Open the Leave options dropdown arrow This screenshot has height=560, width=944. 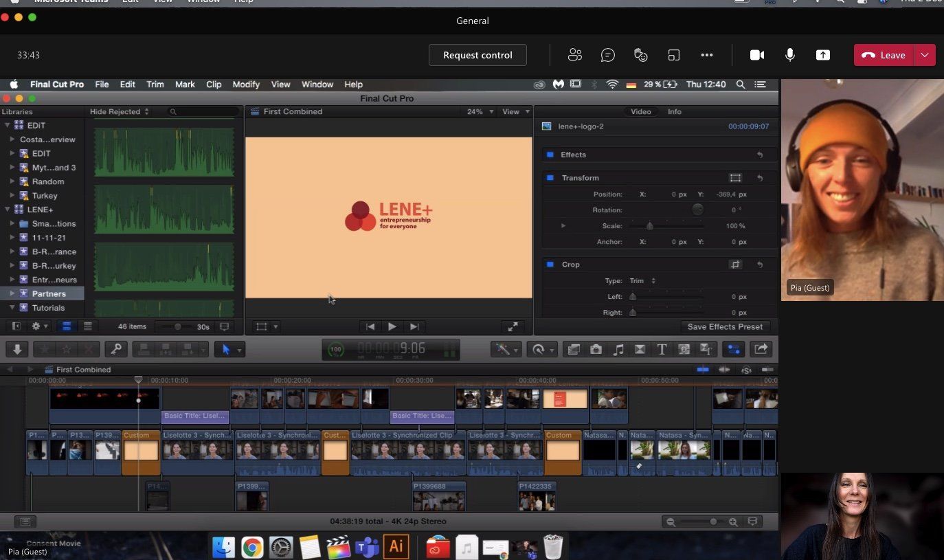pos(925,55)
